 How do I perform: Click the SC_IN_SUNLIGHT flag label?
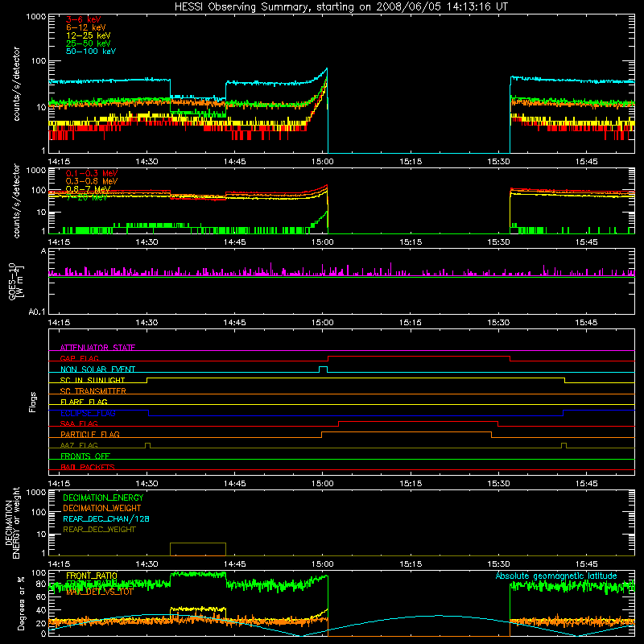coord(93,380)
